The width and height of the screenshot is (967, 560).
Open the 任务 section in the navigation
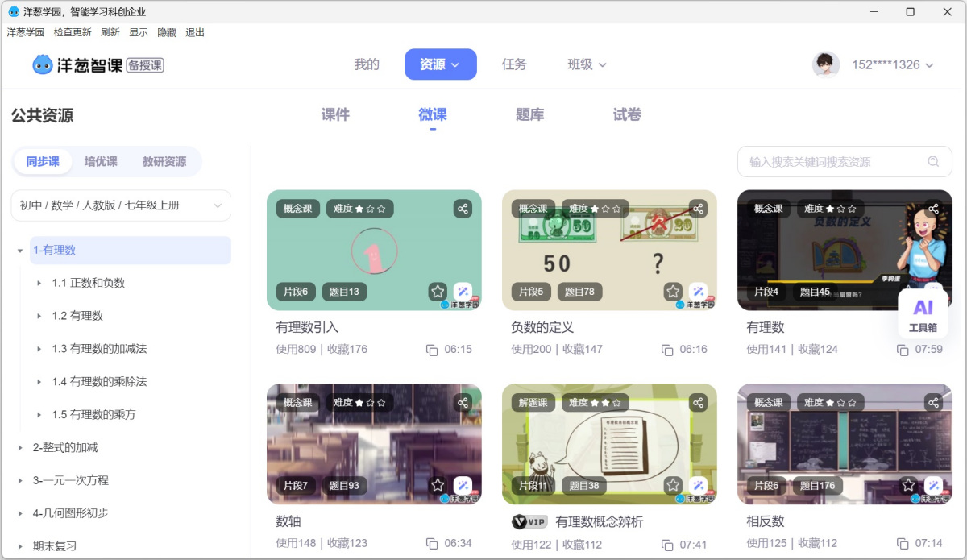[x=513, y=64]
